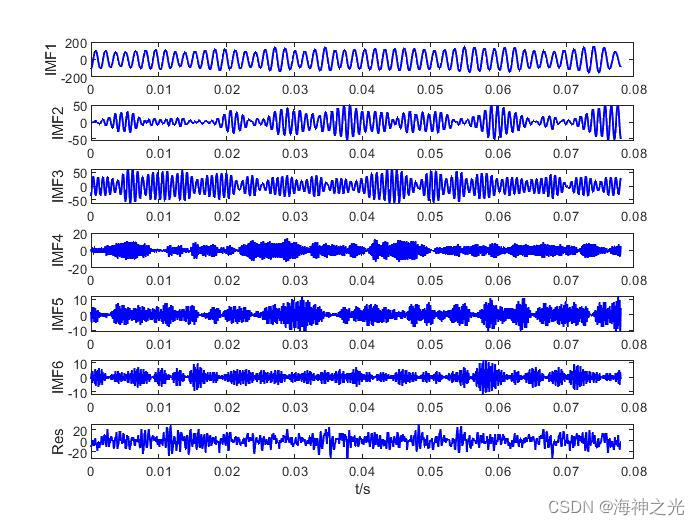Click 0.07 tick below the IMF5 plot
Screen dimensions: 700x525
pos(566,345)
